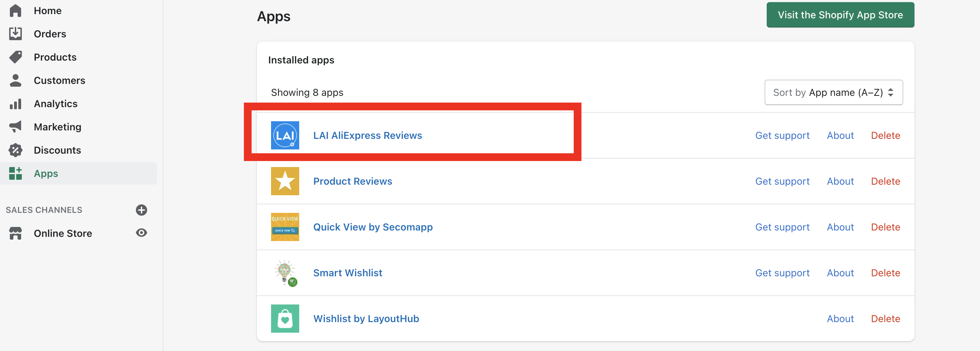980x351 pixels.
Task: Open Wishlist by LayoutHub app
Action: (x=366, y=319)
